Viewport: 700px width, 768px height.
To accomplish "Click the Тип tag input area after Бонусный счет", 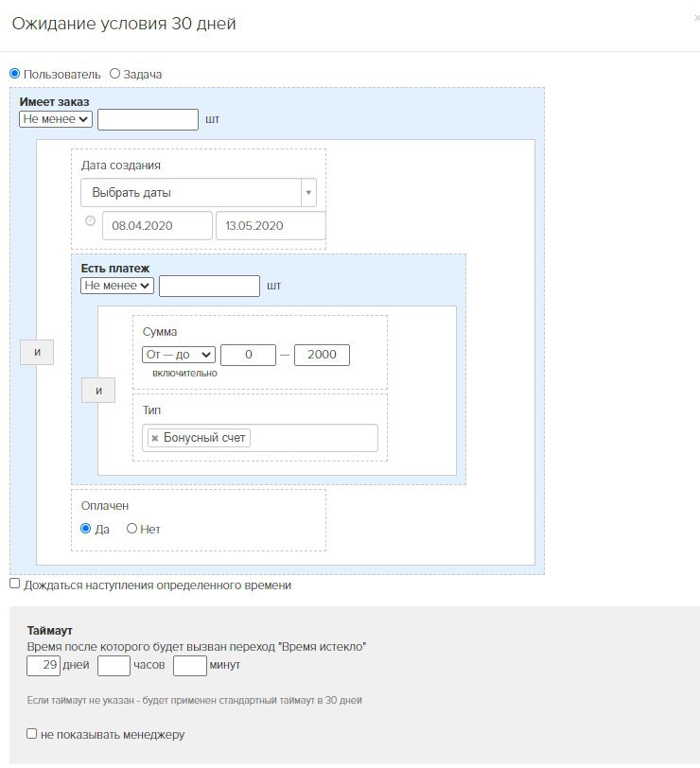I will (x=313, y=438).
